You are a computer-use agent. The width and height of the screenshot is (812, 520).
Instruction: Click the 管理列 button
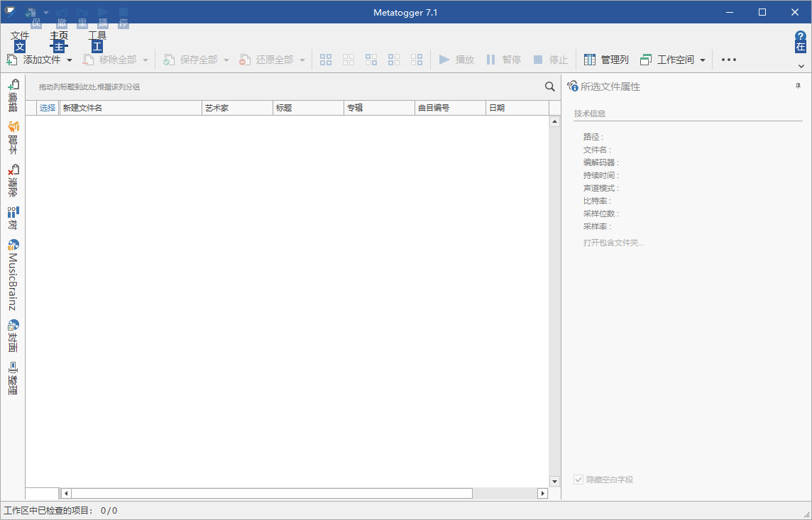click(x=606, y=60)
